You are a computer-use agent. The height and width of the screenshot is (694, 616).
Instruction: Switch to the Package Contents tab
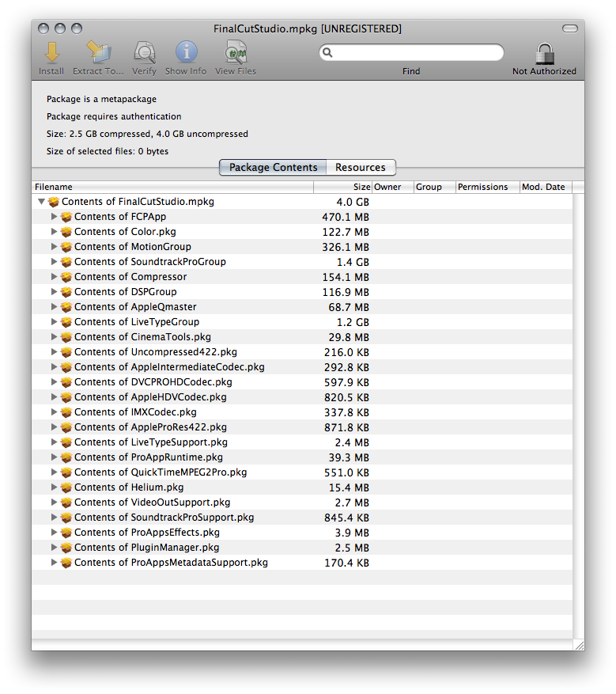273,168
